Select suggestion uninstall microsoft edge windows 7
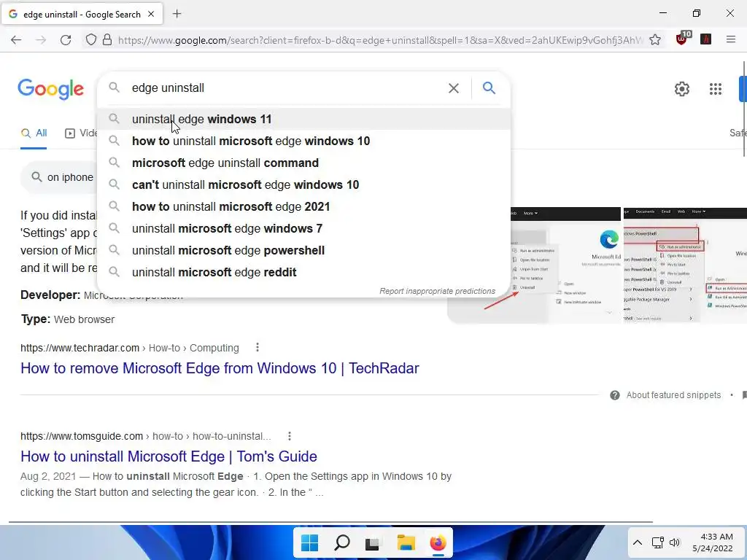 (304, 228)
